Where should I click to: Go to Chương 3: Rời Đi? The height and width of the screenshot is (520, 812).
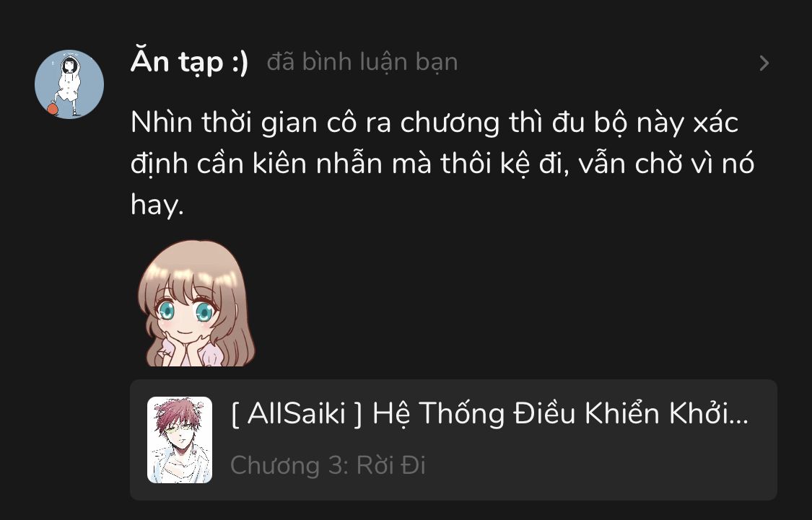tap(328, 465)
